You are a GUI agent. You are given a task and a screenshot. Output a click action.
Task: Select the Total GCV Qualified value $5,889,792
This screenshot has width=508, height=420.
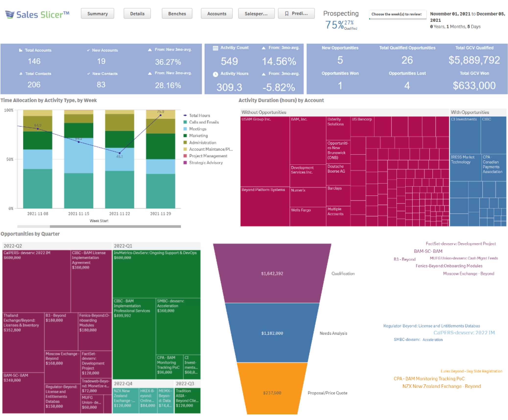click(474, 60)
